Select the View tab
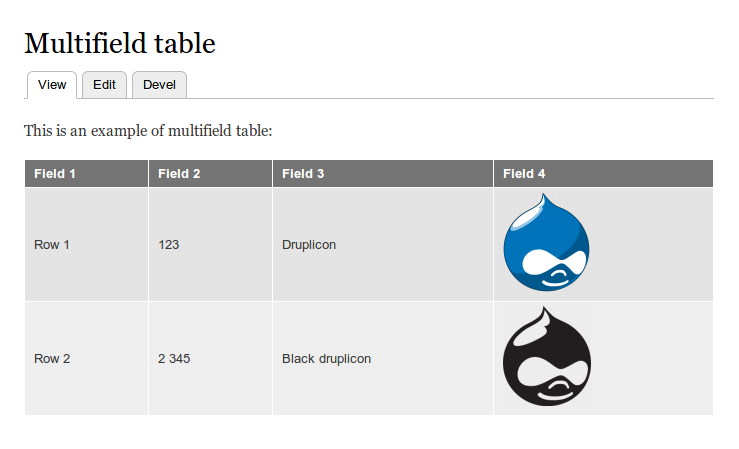This screenshot has width=739, height=449. 52,85
